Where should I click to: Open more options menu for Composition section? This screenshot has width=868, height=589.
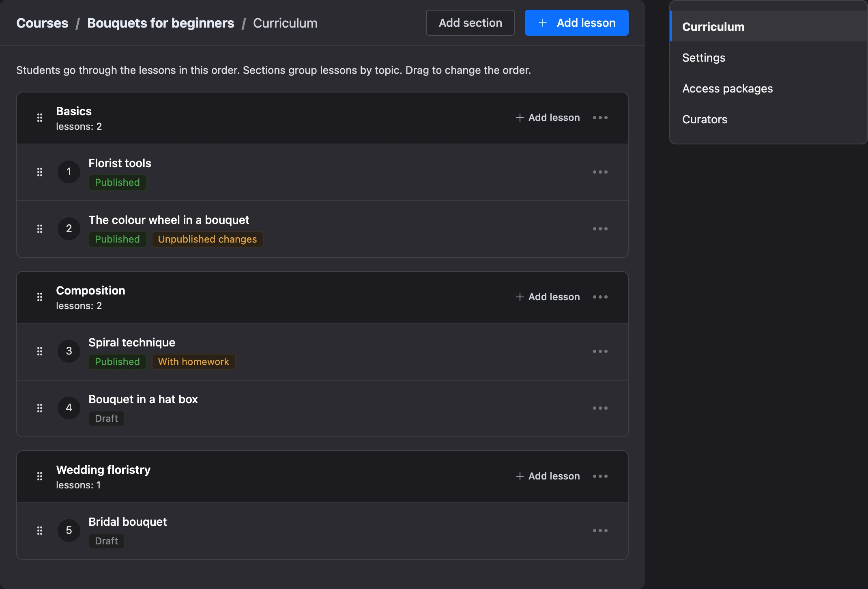[600, 297]
